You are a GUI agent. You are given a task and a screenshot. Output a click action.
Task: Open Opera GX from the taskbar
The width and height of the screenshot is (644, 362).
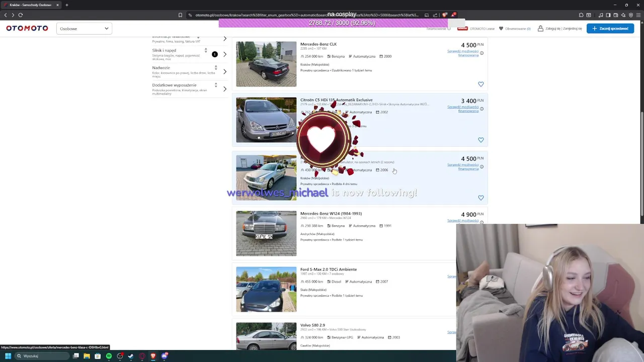click(x=142, y=356)
